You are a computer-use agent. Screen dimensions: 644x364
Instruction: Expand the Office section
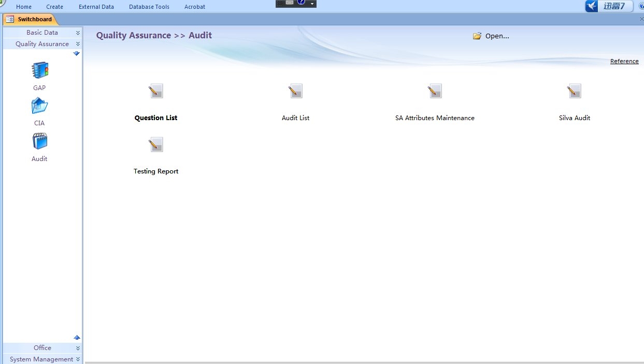coord(42,348)
